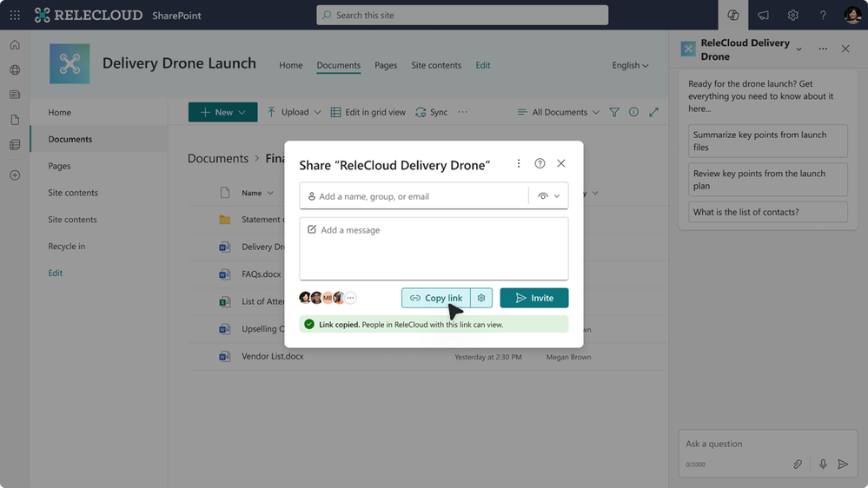Click the Invite button
868x488 pixels.
pos(534,298)
